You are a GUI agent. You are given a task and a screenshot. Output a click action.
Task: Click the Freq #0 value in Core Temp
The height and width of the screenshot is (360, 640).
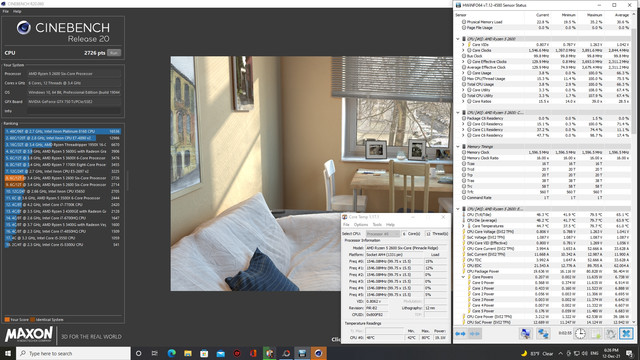click(394, 261)
